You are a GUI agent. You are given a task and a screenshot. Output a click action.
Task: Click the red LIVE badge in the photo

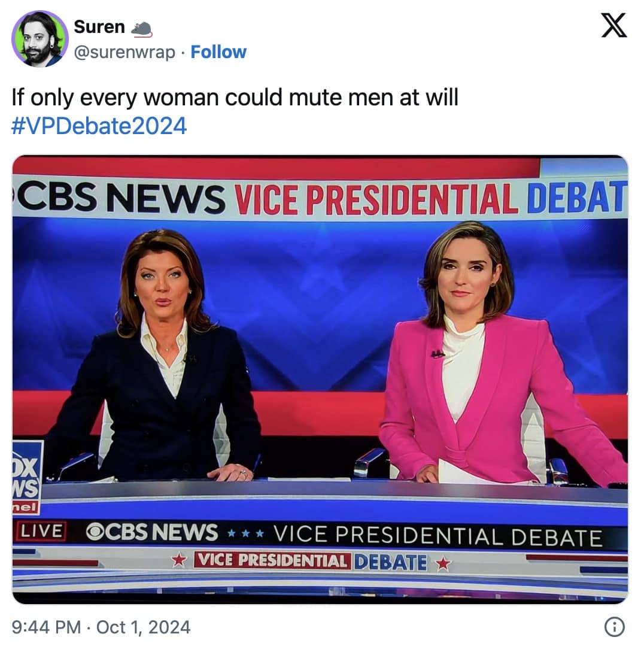point(41,531)
